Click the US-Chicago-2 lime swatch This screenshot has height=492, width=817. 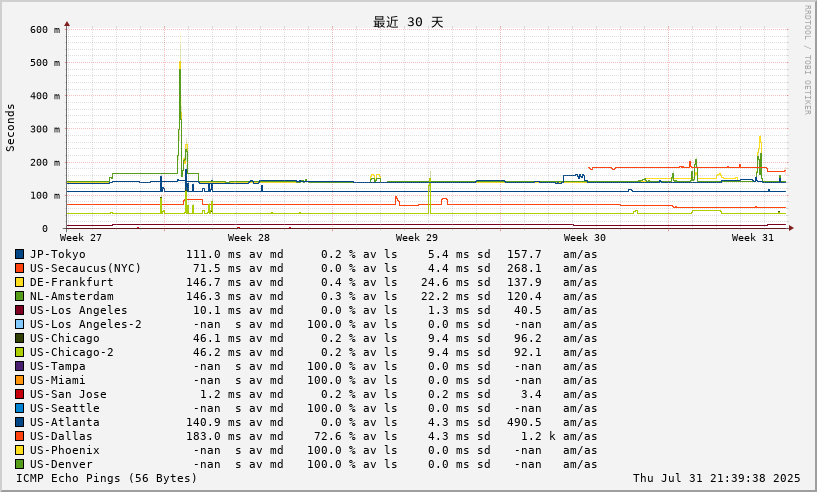tap(19, 353)
